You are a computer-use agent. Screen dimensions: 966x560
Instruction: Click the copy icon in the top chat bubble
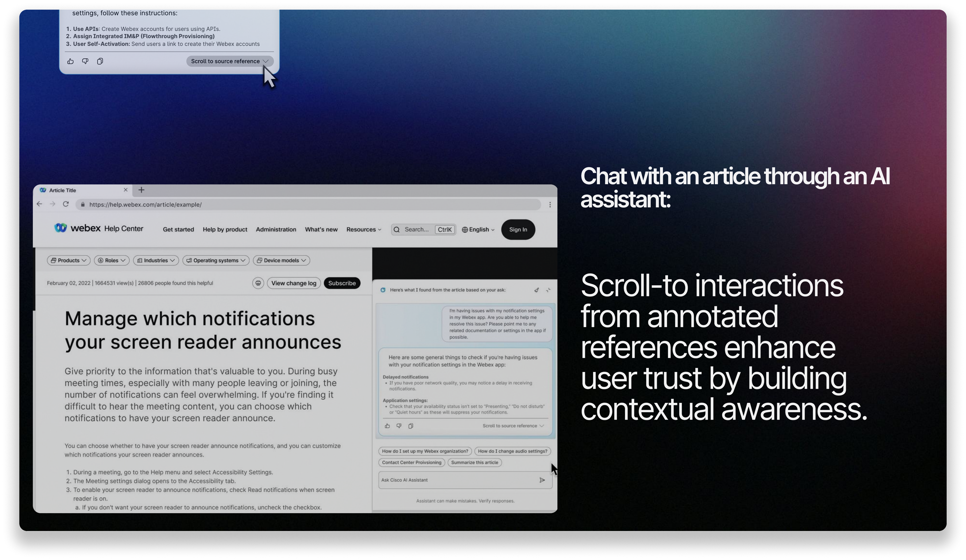[100, 61]
